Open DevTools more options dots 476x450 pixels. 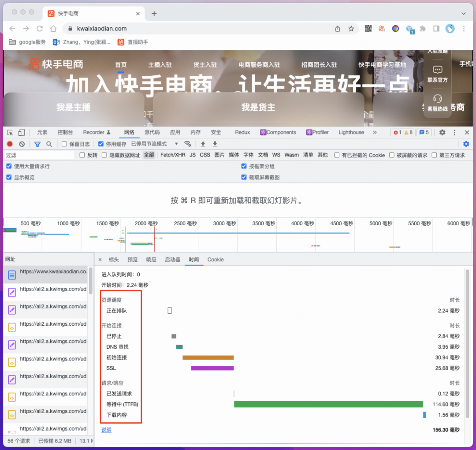pyautogui.click(x=454, y=132)
